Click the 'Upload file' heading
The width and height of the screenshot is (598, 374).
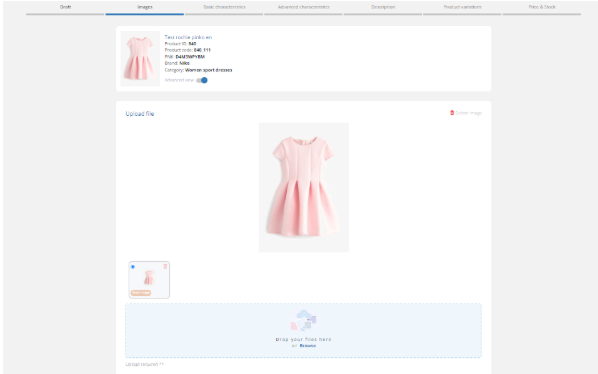[x=140, y=114]
